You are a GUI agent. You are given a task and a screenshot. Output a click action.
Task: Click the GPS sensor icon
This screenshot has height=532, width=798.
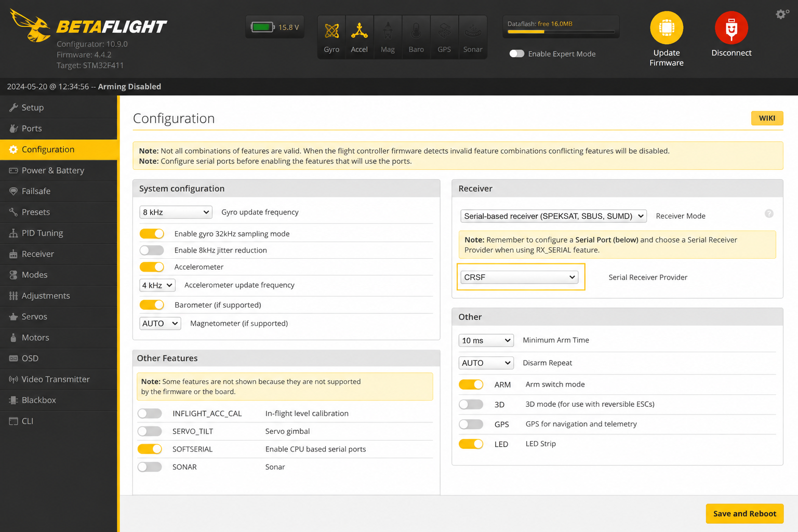point(444,31)
